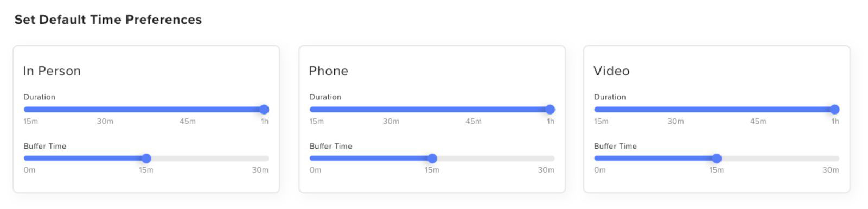Image resolution: width=868 pixels, height=209 pixels.
Task: Click the In Person Duration slider handle
Action: click(x=264, y=110)
